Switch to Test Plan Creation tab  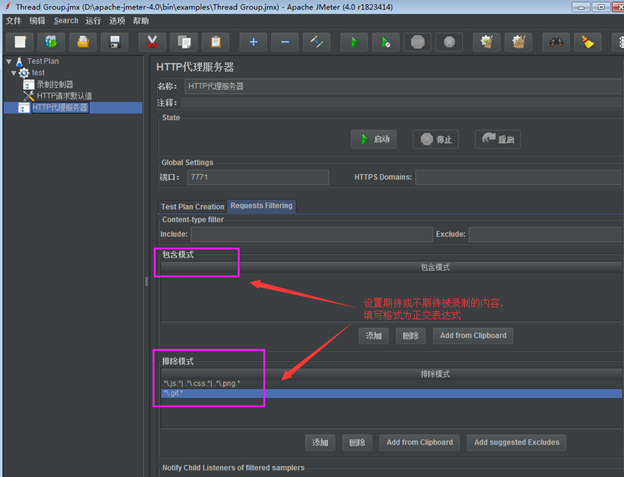192,206
